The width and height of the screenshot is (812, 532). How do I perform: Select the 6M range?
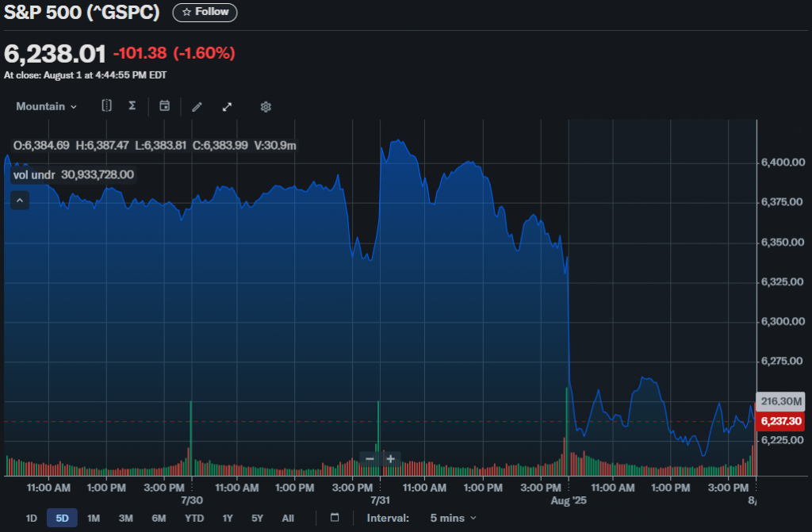point(159,518)
